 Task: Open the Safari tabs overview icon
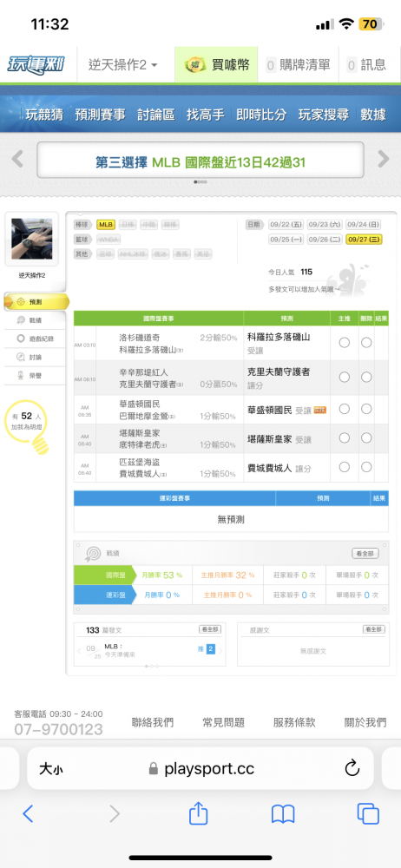point(368,813)
